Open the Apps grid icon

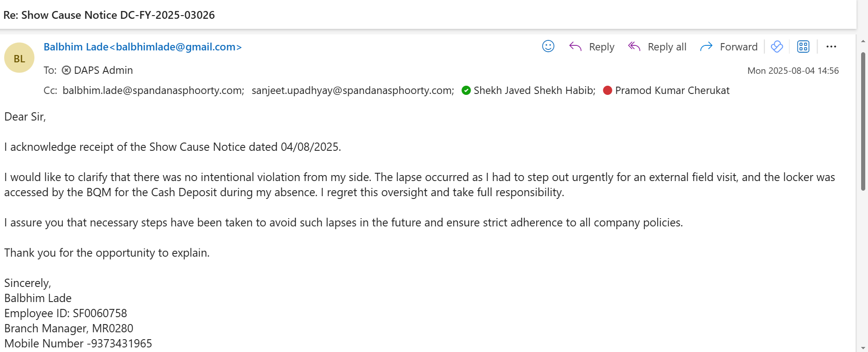(x=803, y=46)
